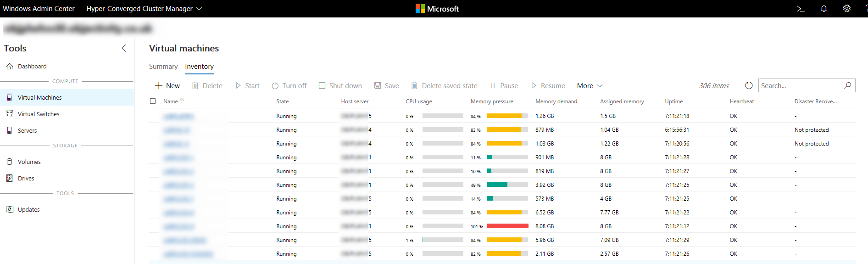Switch to the Summary tab
868x264 pixels.
point(163,67)
